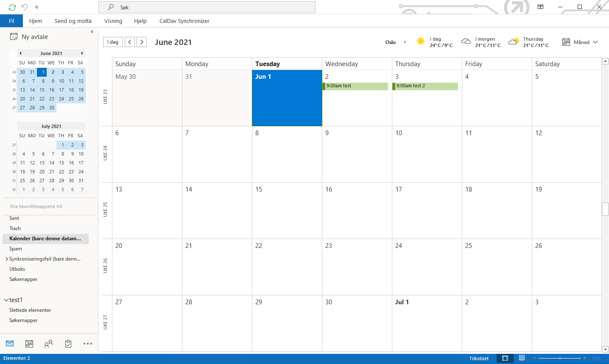Select the Kalender (bare denne datam...) folder
609x364 pixels.
[46, 239]
